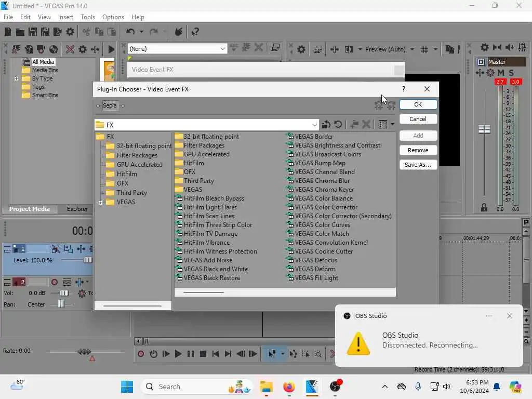
Task: Click the red X remove media icon
Action: pos(70,49)
